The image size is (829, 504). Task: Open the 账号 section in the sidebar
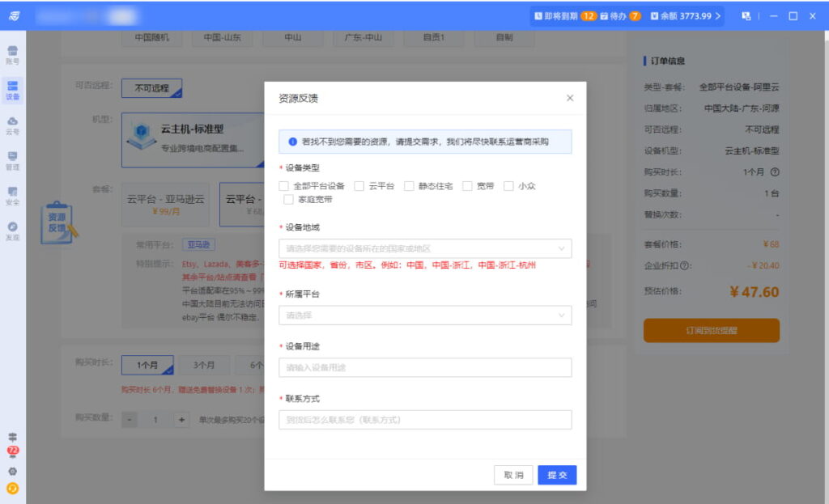pyautogui.click(x=13, y=55)
